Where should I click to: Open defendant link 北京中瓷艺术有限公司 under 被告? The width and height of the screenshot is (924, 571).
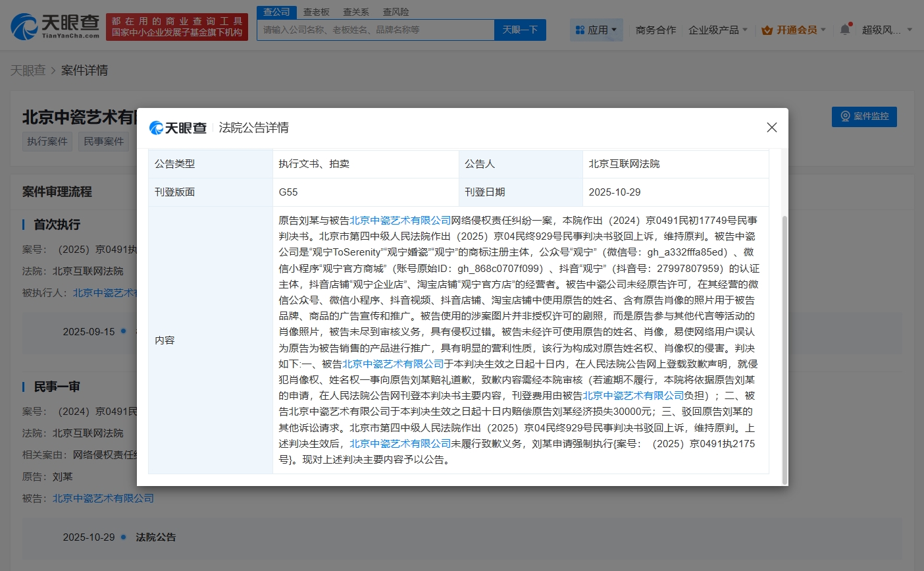pyautogui.click(x=103, y=499)
